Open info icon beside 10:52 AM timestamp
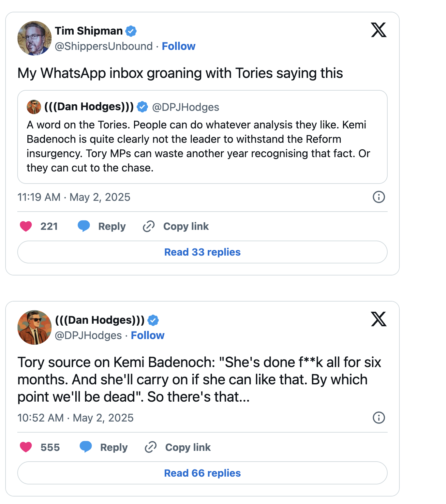This screenshot has width=446, height=504. click(379, 418)
